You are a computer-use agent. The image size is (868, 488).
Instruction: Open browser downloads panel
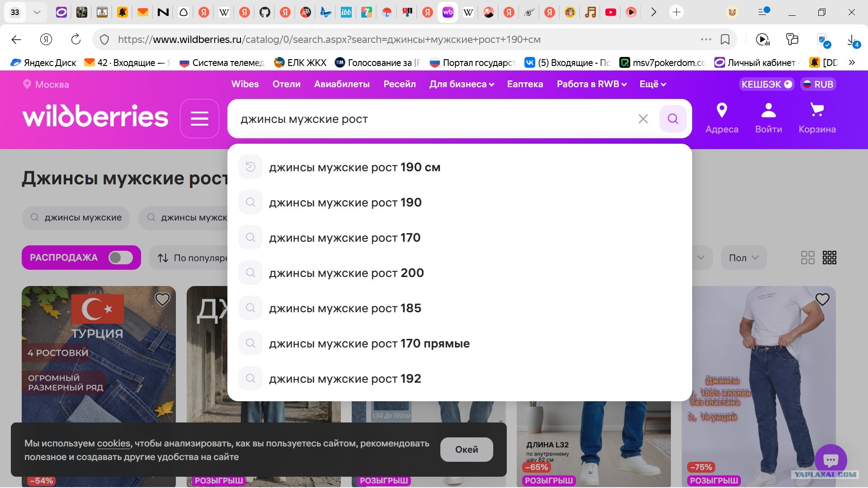[852, 40]
